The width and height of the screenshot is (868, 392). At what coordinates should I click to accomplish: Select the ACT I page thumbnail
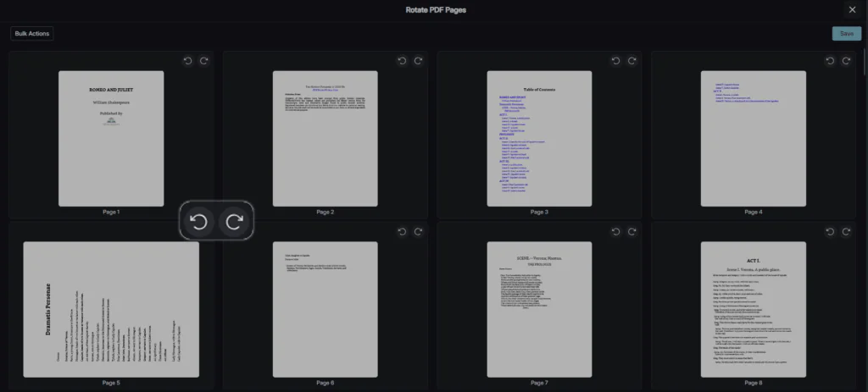[x=753, y=309]
